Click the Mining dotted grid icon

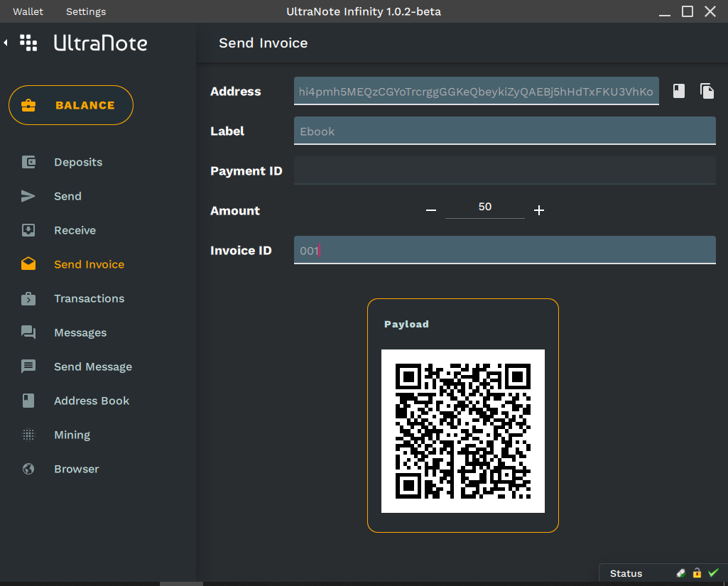[x=28, y=435]
